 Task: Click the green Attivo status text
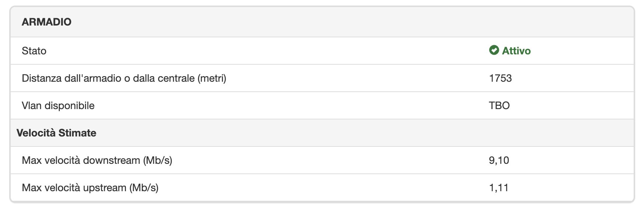516,51
